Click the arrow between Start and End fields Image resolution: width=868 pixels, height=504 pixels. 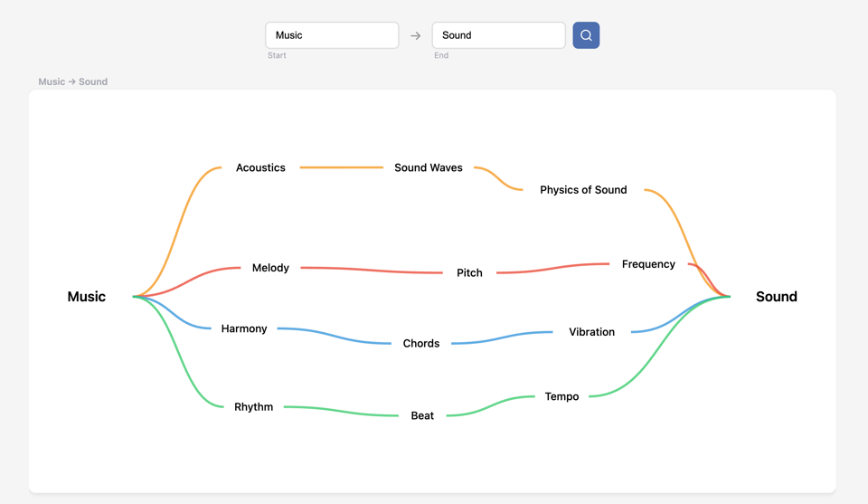[x=416, y=36]
